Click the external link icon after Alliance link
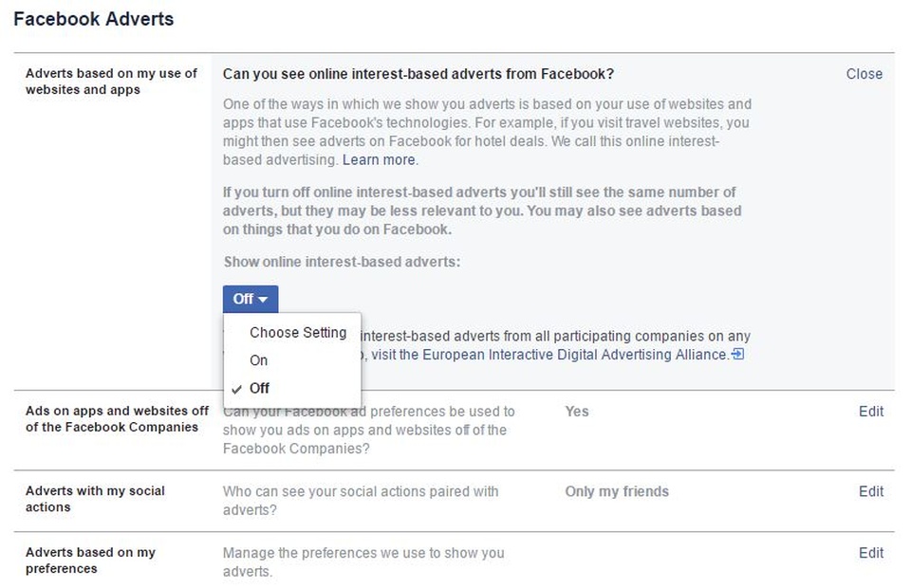The image size is (911, 588). [738, 355]
